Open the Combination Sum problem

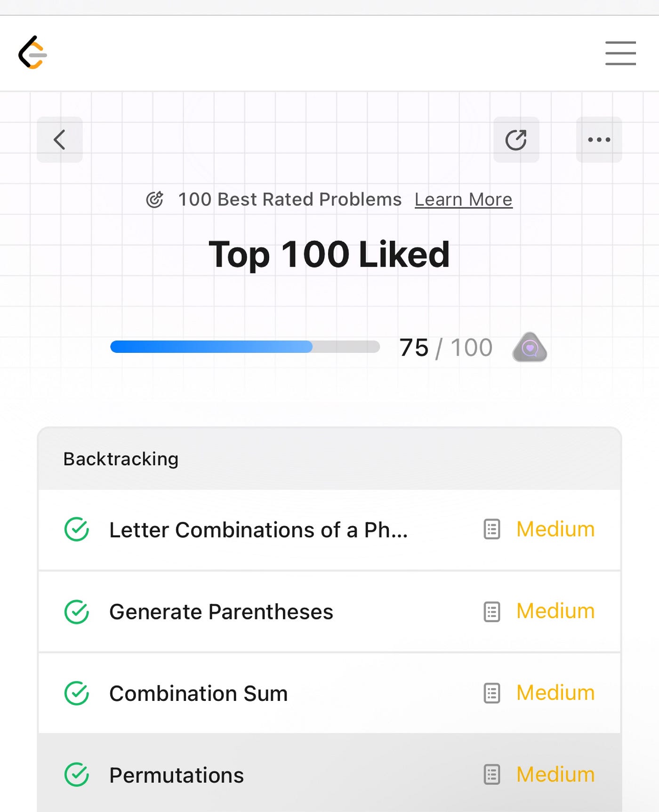point(198,693)
